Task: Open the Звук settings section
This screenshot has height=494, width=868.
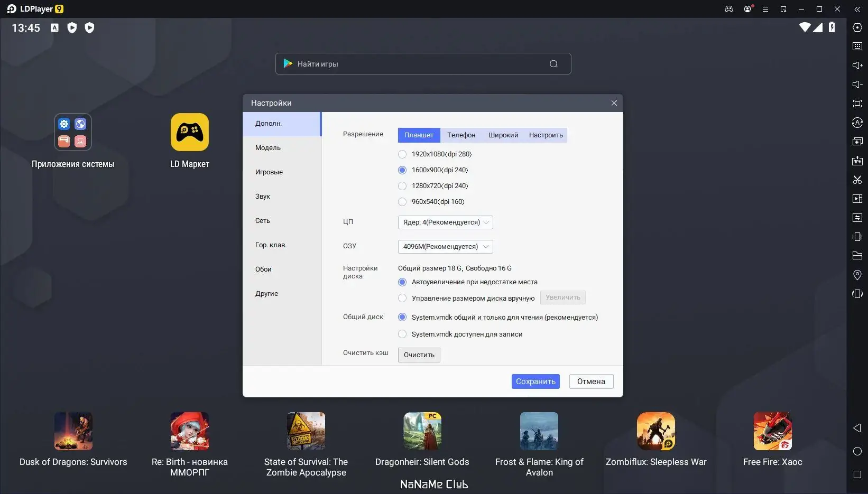Action: (282, 197)
